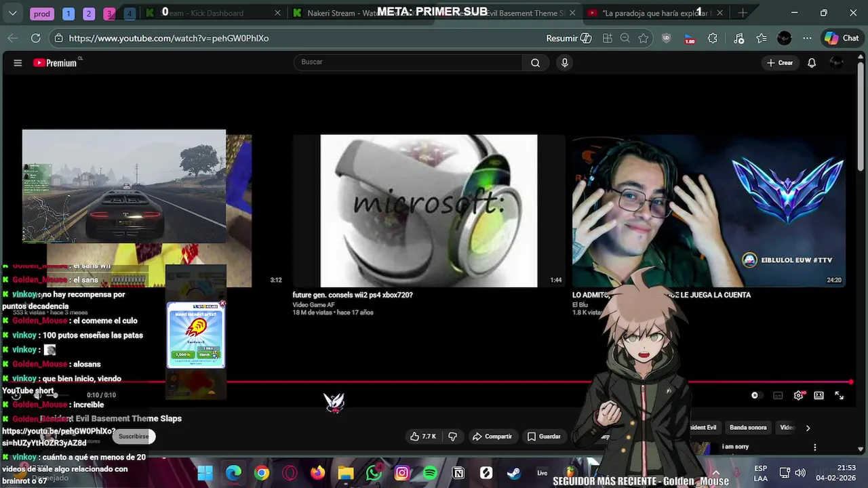Expand the browser tab search chevron
The image size is (868, 488).
coord(13,13)
